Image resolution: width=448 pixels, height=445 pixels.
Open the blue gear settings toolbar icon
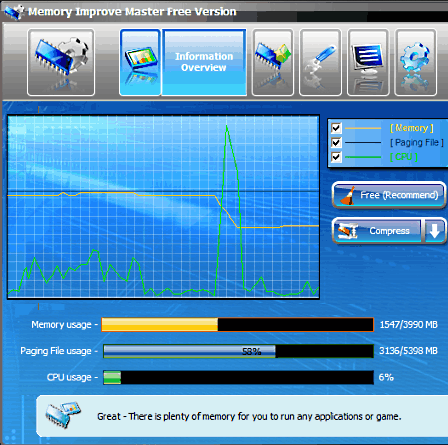(416, 62)
